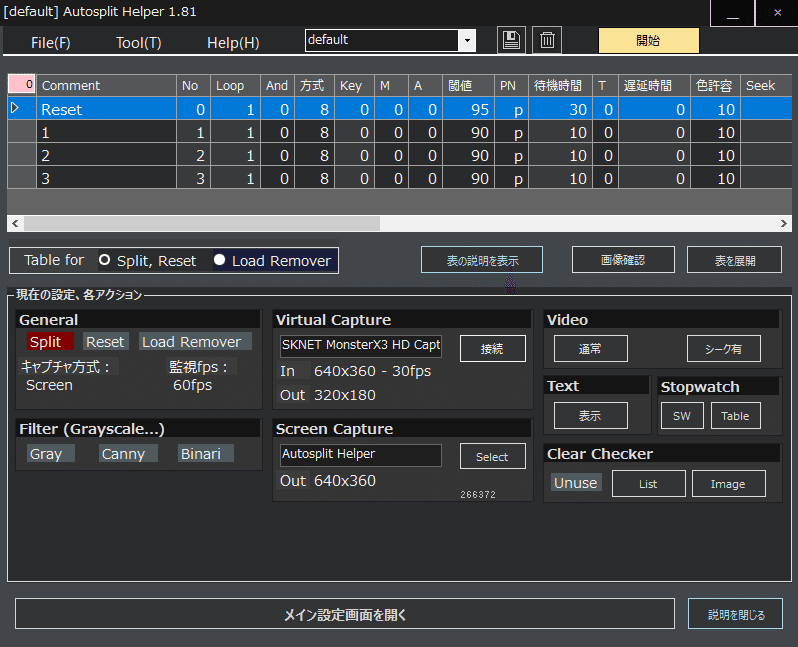Close the Autosplit Helper window
Image resolution: width=798 pixels, height=647 pixels.
point(777,13)
